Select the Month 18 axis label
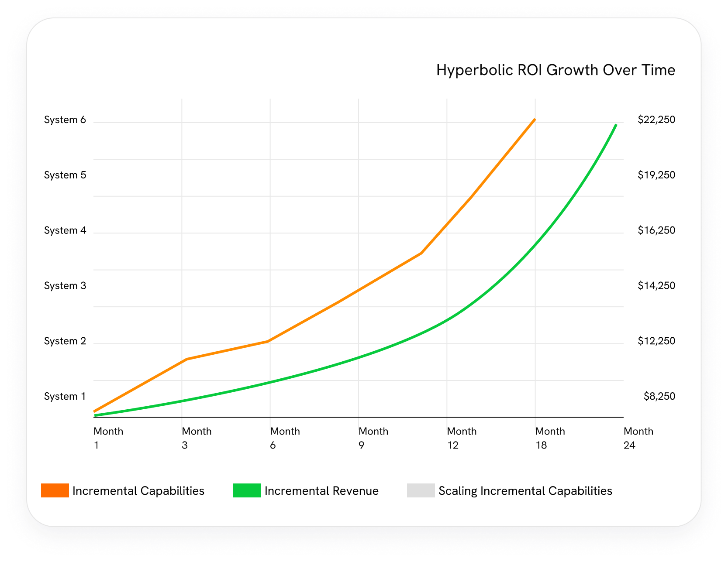Viewport: 728px width, 562px height. (x=550, y=438)
